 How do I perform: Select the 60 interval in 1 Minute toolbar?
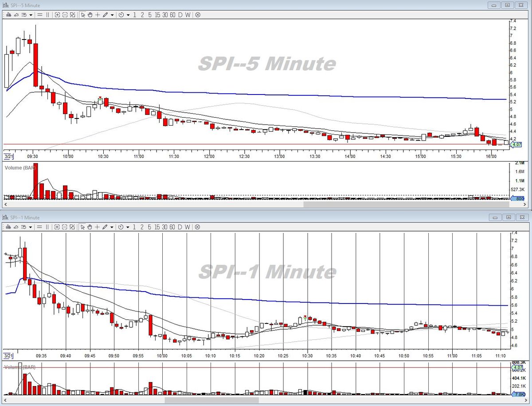[172, 226]
